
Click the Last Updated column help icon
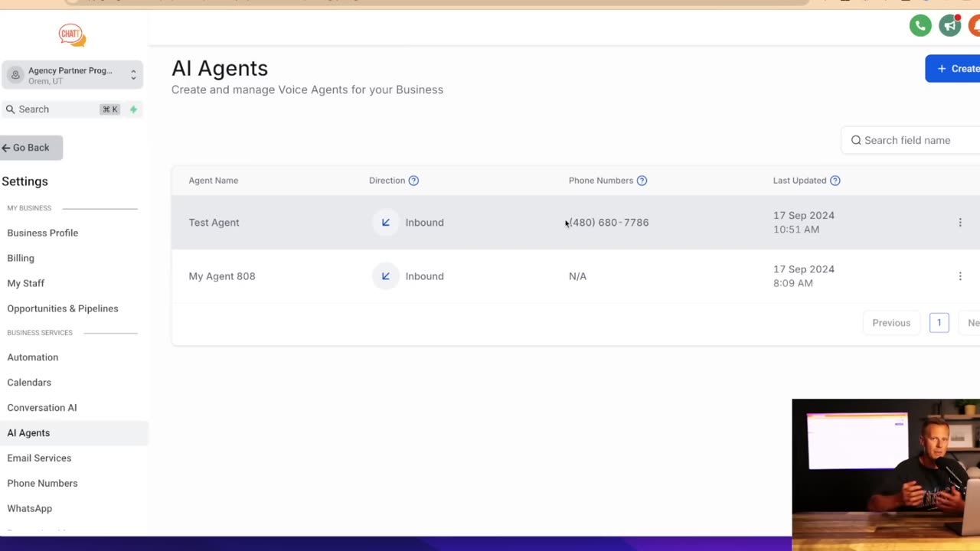835,181
